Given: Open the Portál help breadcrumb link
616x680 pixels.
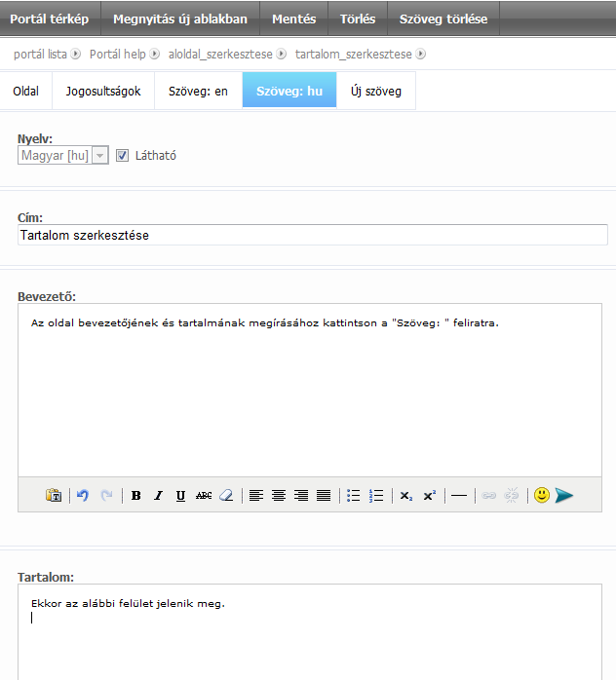Looking at the screenshot, I should (x=118, y=55).
